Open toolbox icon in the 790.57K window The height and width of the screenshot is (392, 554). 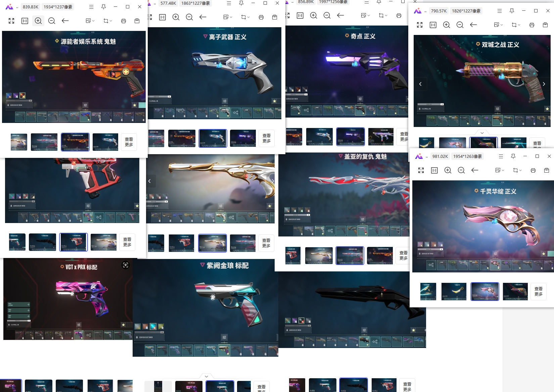pyautogui.click(x=545, y=25)
